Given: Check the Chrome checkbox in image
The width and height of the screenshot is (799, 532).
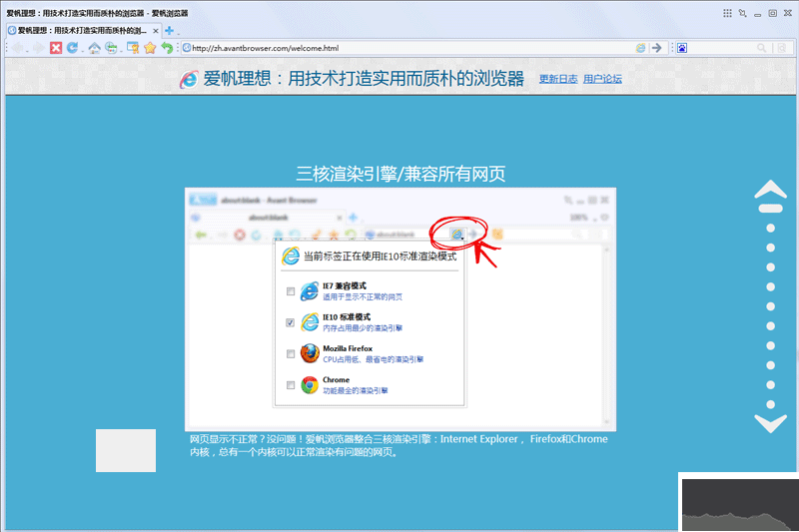Looking at the screenshot, I should (291, 385).
